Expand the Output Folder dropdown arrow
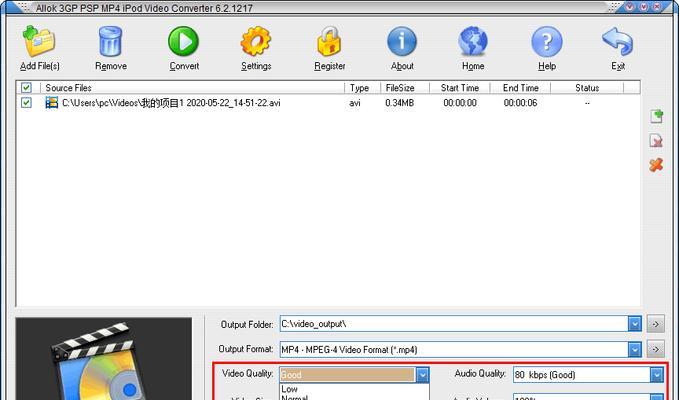Viewport: 679px width, 400px height. click(x=634, y=324)
